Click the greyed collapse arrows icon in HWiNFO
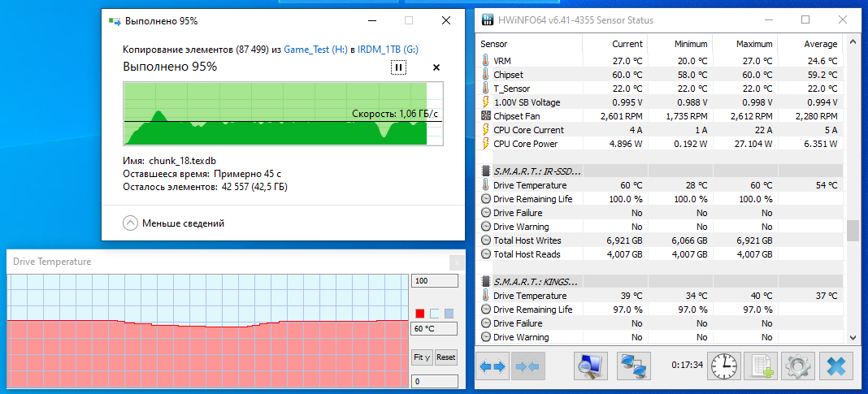This screenshot has height=394, width=868. pos(528,366)
